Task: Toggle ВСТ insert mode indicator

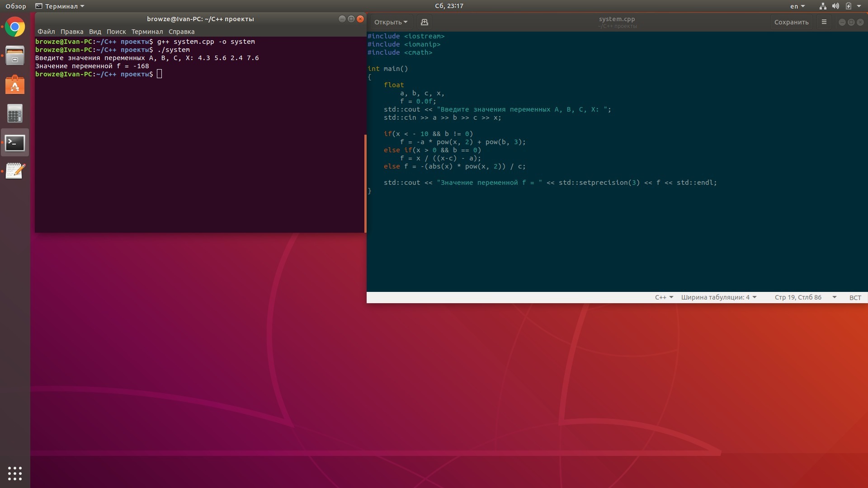Action: 855,297
